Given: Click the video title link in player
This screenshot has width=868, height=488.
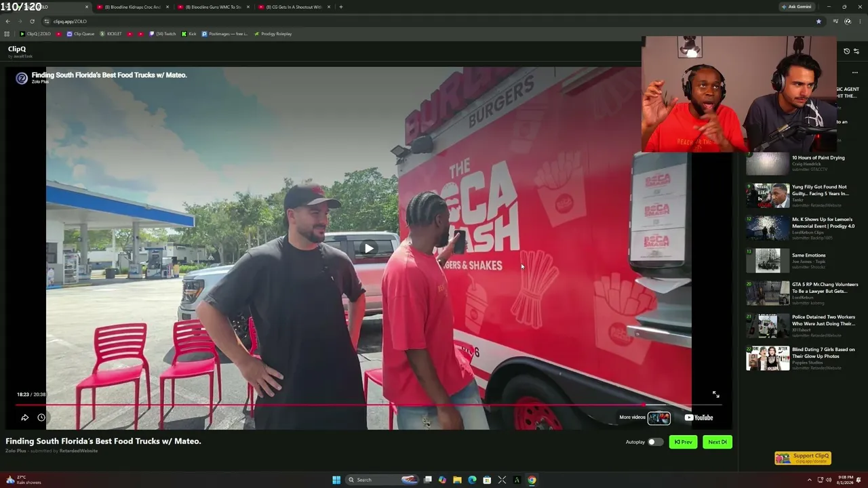Looking at the screenshot, I should point(108,75).
